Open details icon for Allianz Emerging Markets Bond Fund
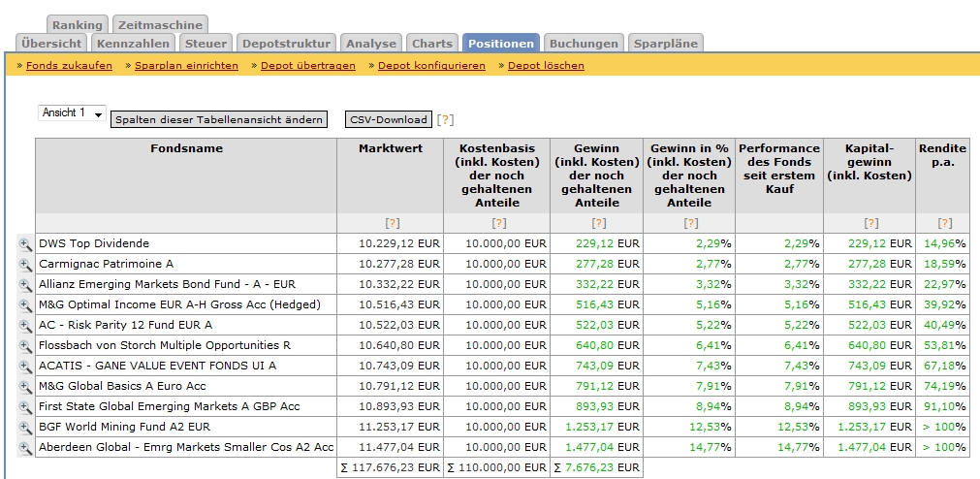The width and height of the screenshot is (980, 479). [25, 285]
